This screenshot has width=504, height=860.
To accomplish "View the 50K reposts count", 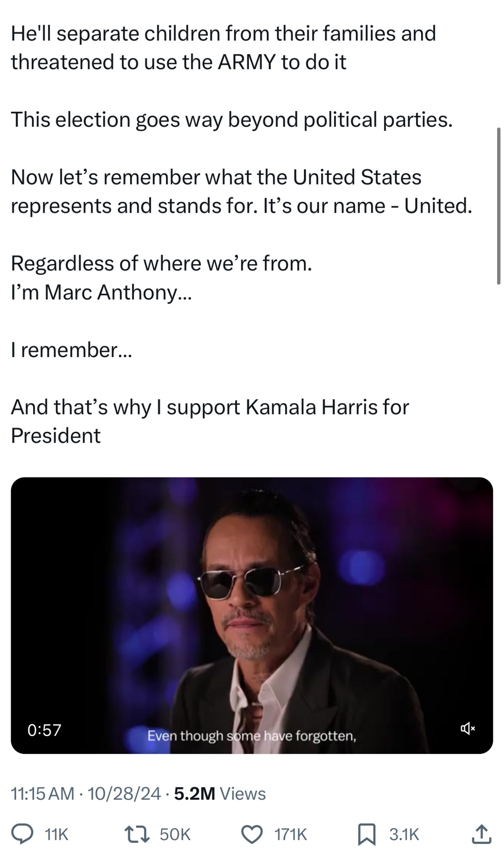I will point(175,834).
